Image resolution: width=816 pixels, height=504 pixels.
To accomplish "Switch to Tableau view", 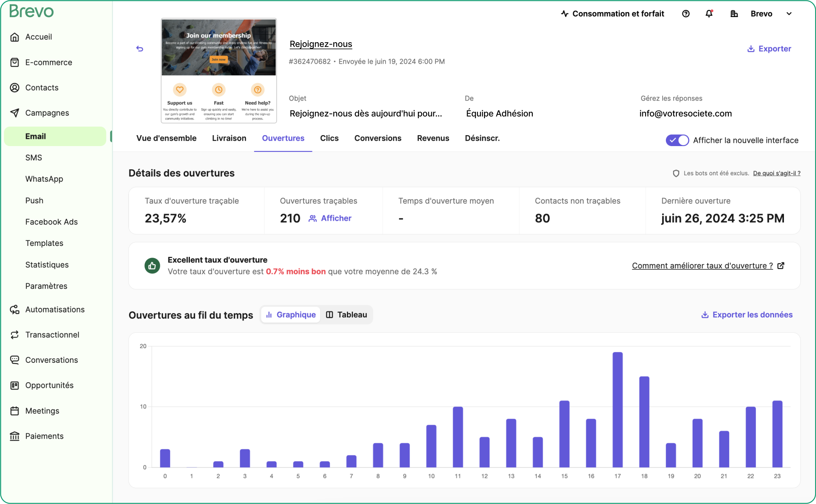I will (347, 315).
